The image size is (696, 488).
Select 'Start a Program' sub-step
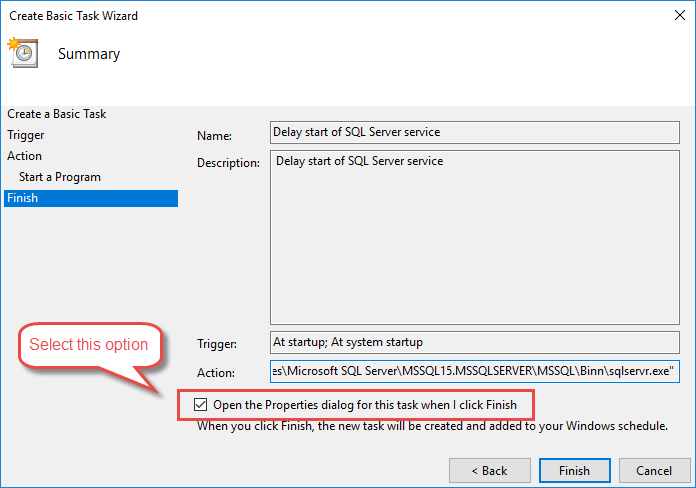tap(59, 177)
